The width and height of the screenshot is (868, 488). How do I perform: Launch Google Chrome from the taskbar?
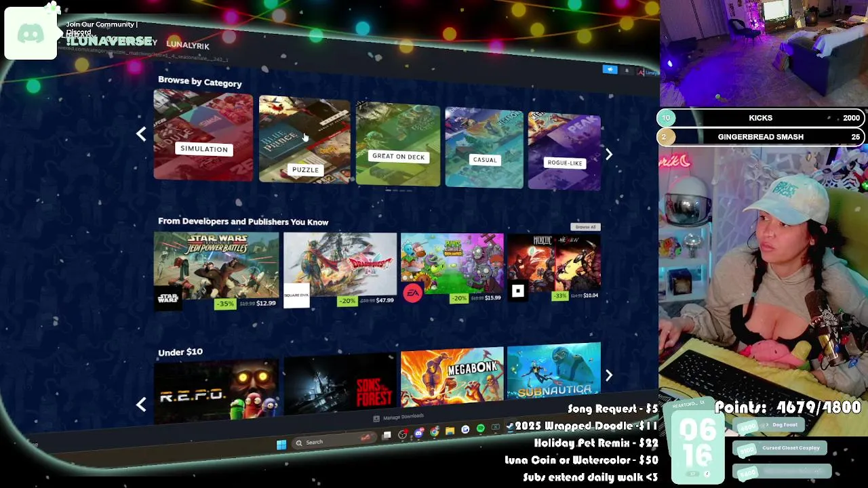tap(434, 431)
